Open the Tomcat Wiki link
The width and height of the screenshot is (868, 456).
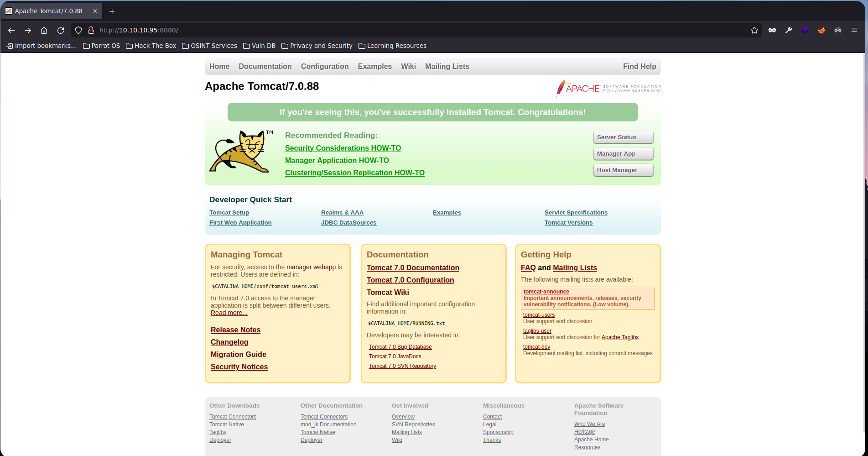click(x=388, y=293)
